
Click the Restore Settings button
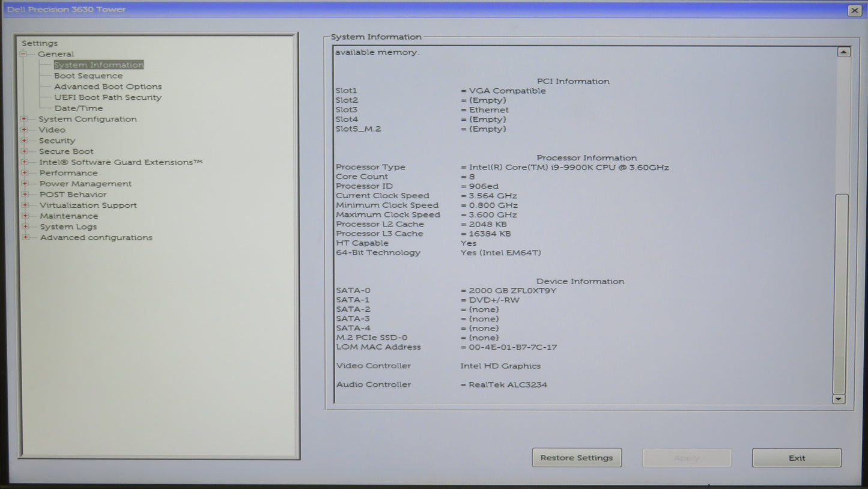577,458
